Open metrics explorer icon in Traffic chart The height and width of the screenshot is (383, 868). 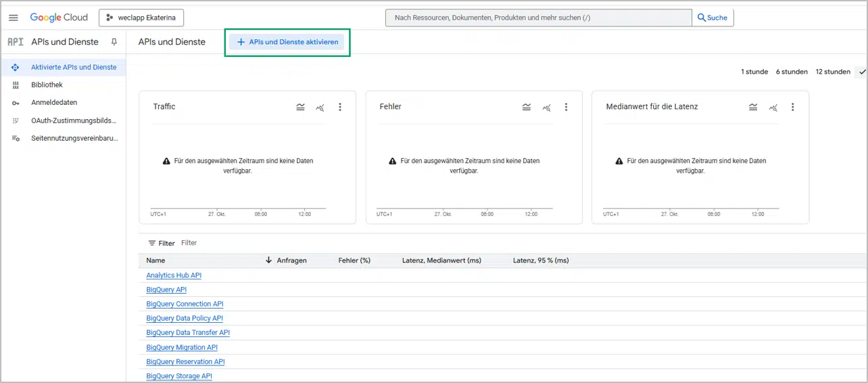pos(320,107)
